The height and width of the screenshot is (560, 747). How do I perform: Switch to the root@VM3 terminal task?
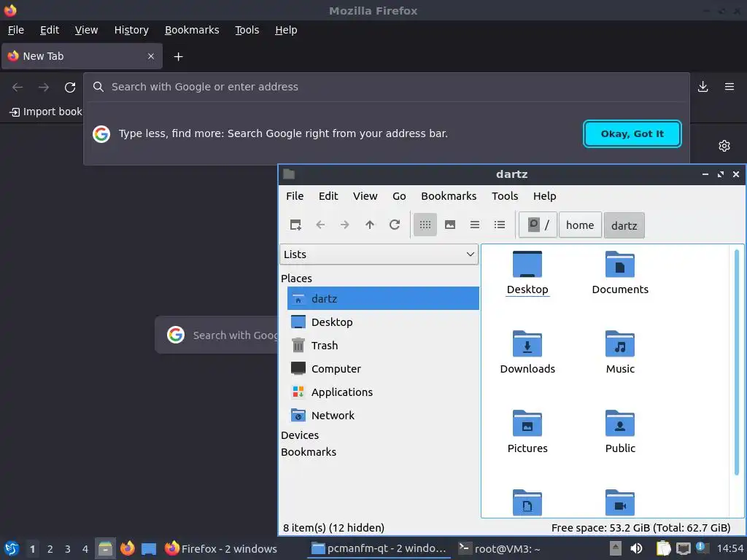click(x=499, y=548)
